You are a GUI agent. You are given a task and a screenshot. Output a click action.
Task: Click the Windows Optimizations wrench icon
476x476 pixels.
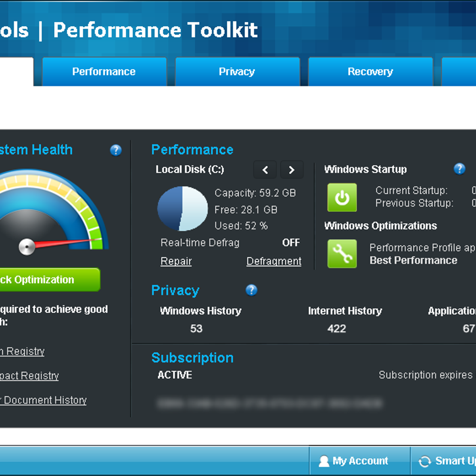[x=342, y=253]
